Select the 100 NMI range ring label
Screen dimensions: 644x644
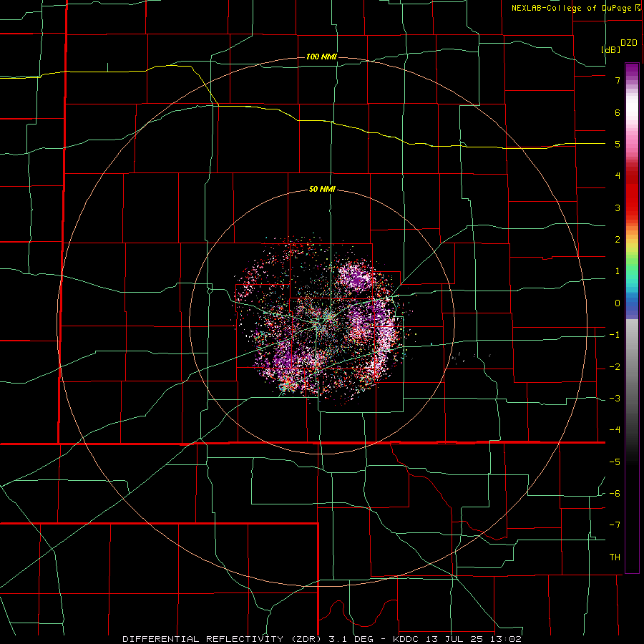click(x=321, y=57)
